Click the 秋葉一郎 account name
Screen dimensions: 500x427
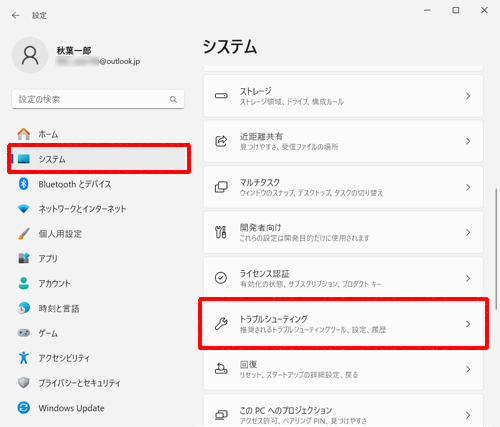tap(74, 50)
